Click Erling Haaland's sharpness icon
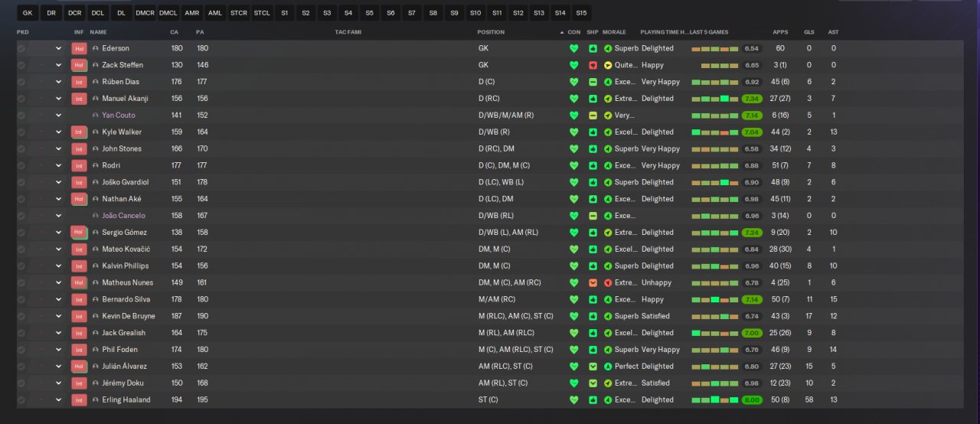This screenshot has height=424, width=980. point(593,400)
